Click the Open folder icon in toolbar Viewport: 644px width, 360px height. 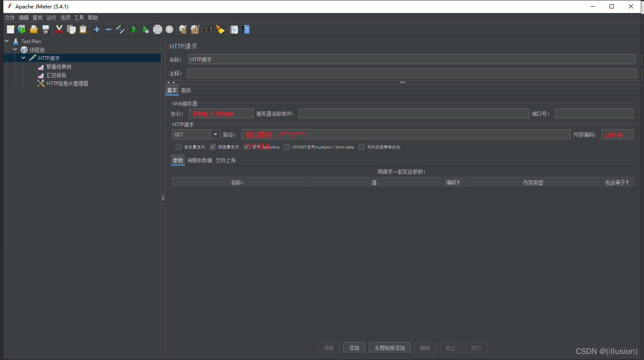[x=34, y=29]
